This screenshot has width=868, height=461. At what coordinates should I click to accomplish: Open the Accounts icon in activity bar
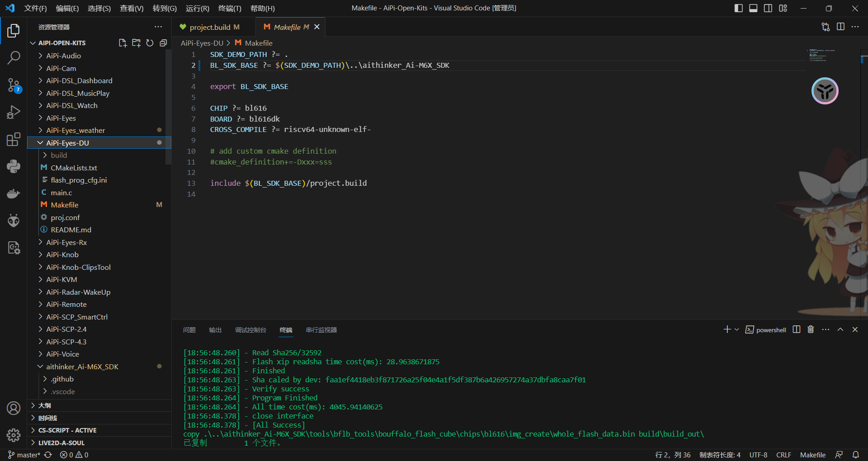click(x=14, y=408)
